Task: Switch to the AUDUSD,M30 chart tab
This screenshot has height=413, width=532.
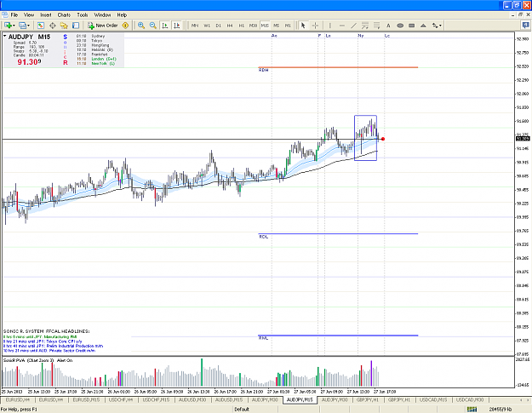Action: point(192,399)
